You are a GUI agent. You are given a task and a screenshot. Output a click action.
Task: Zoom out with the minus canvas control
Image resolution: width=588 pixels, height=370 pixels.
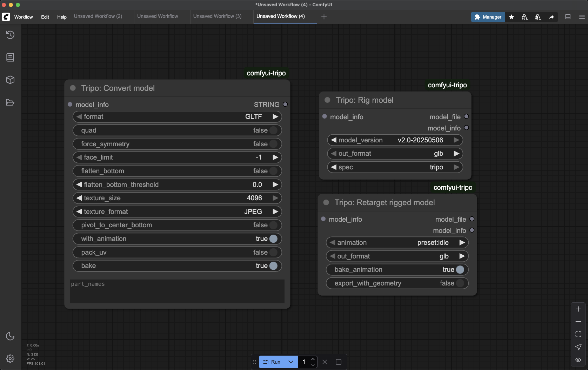(579, 322)
